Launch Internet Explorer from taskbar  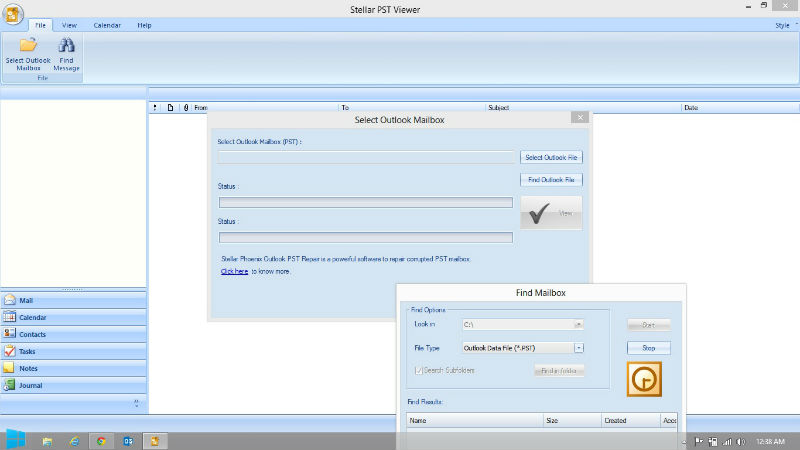point(74,441)
